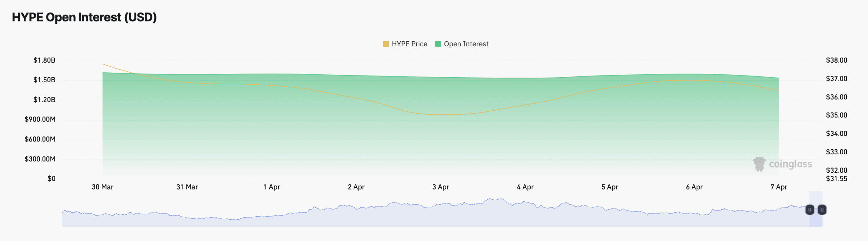Click the 3 Apr x-axis label
The height and width of the screenshot is (241, 868).
click(x=441, y=187)
